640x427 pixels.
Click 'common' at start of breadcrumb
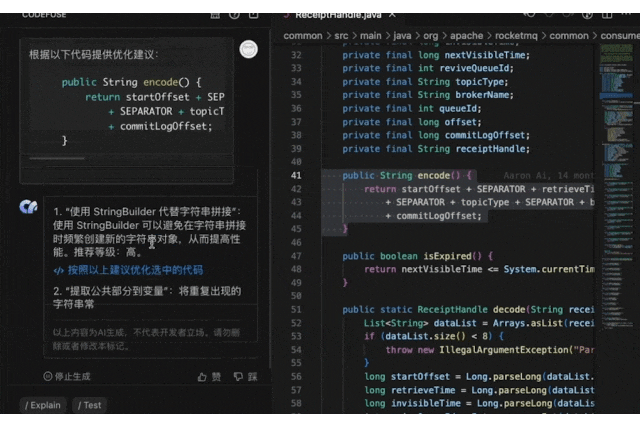303,35
